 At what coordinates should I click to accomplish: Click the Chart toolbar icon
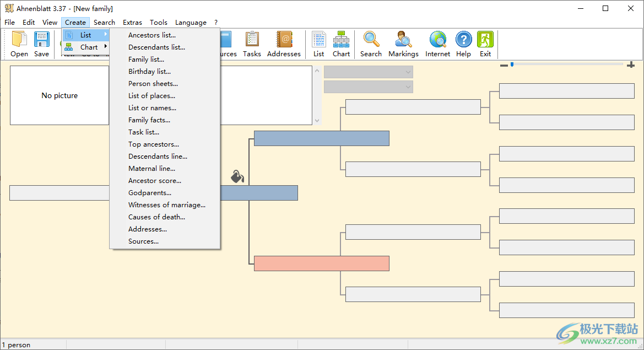[342, 44]
